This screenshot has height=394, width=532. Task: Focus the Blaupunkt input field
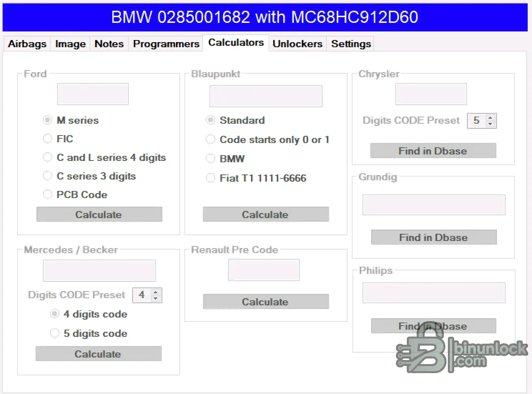pyautogui.click(x=266, y=96)
